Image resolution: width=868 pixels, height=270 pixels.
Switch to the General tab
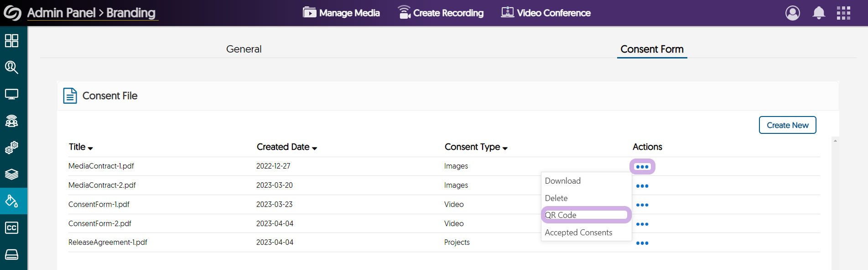point(244,49)
